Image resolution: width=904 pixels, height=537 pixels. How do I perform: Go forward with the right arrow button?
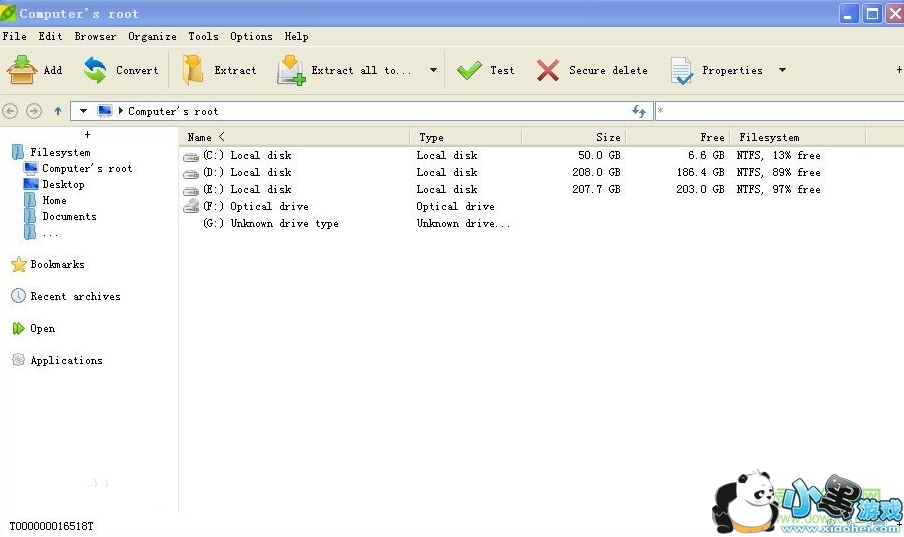tap(34, 111)
